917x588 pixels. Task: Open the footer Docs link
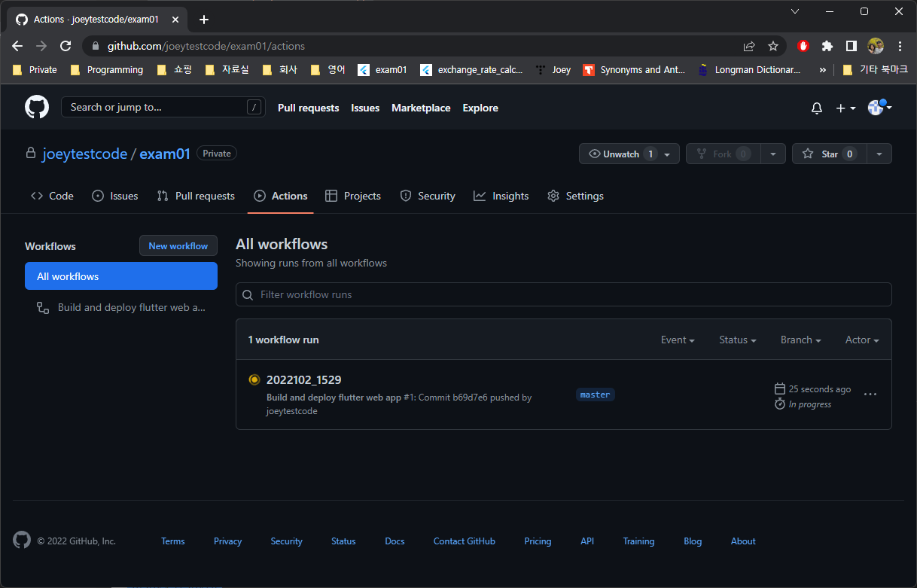(x=395, y=541)
